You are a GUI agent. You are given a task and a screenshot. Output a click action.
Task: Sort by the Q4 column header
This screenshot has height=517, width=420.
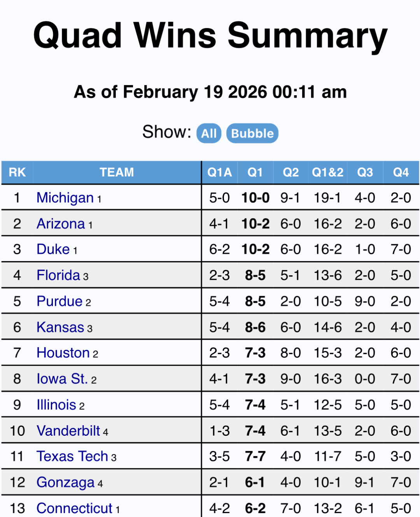click(x=401, y=172)
